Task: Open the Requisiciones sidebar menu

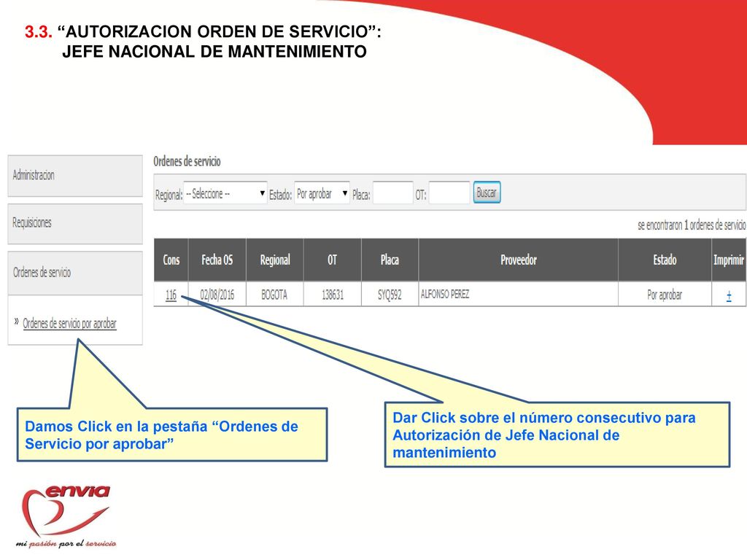Action: [75, 224]
